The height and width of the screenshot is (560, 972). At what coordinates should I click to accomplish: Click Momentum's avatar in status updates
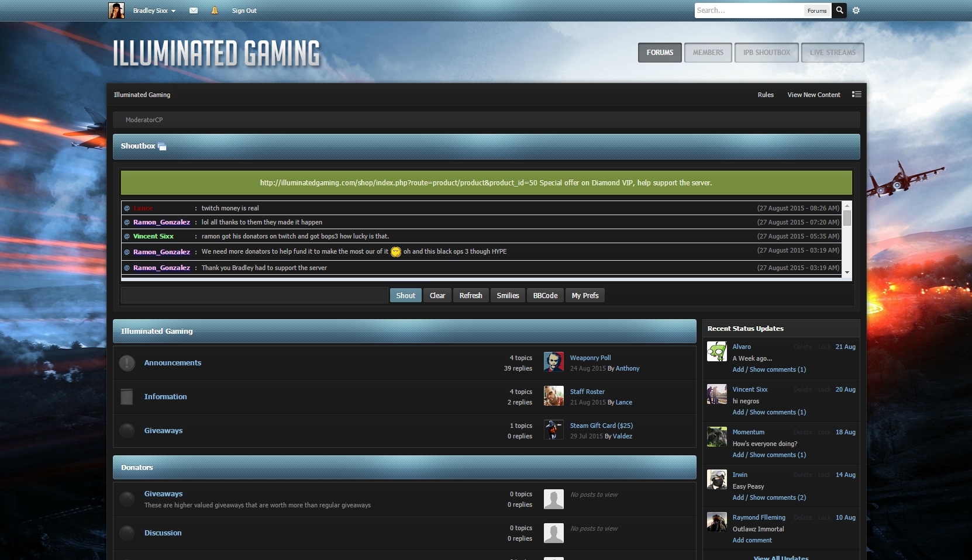tap(717, 437)
